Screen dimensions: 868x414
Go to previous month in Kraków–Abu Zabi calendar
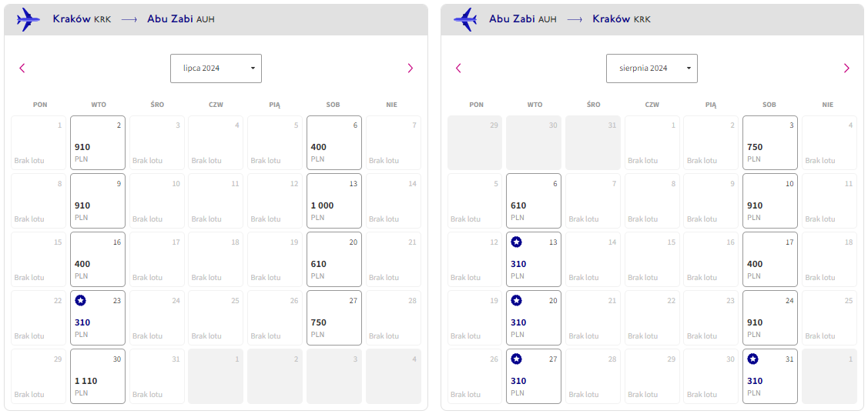point(22,68)
